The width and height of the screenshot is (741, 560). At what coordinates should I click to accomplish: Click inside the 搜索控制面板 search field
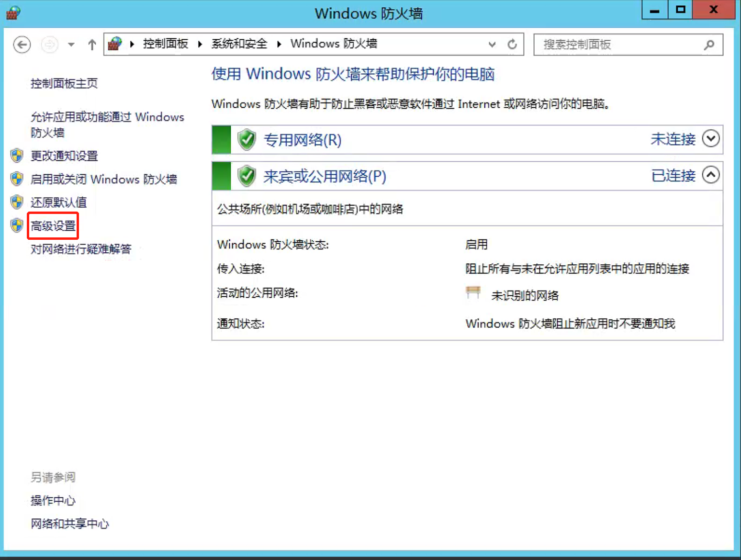tap(613, 45)
